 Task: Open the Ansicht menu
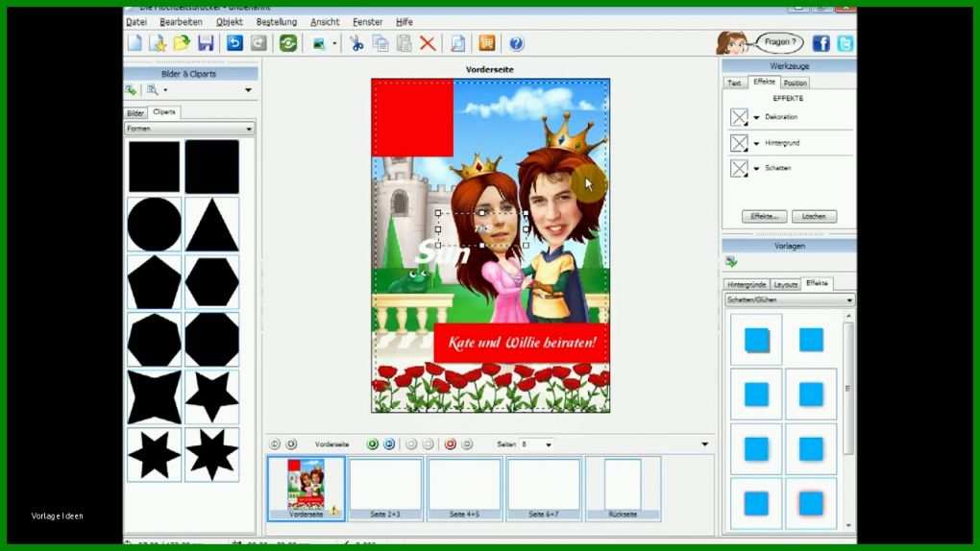pos(325,22)
